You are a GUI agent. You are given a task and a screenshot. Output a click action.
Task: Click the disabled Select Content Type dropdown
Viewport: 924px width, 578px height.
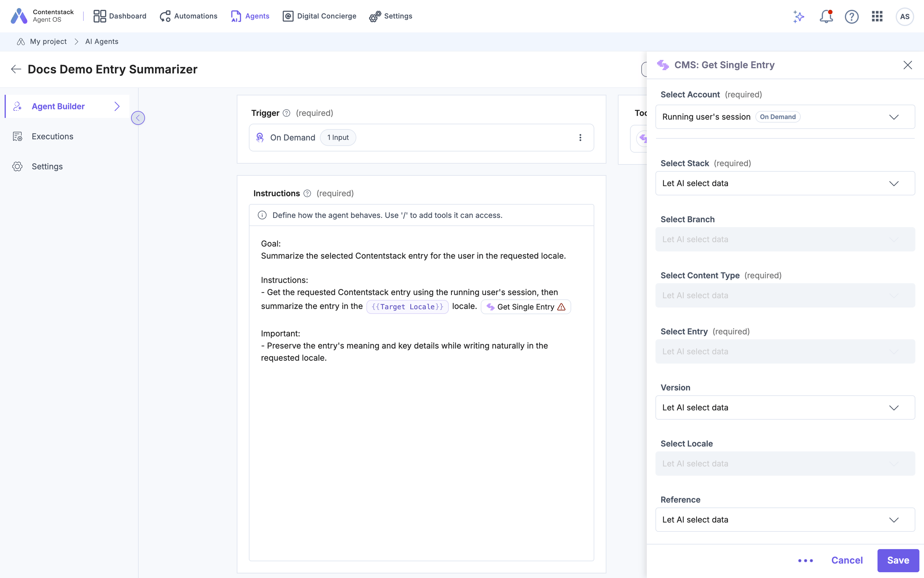[x=785, y=296]
